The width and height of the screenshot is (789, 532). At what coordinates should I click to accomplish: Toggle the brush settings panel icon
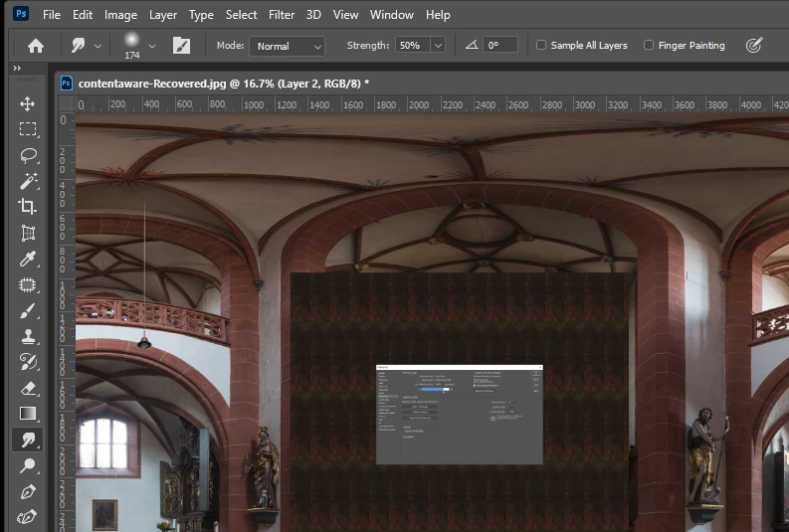point(181,46)
